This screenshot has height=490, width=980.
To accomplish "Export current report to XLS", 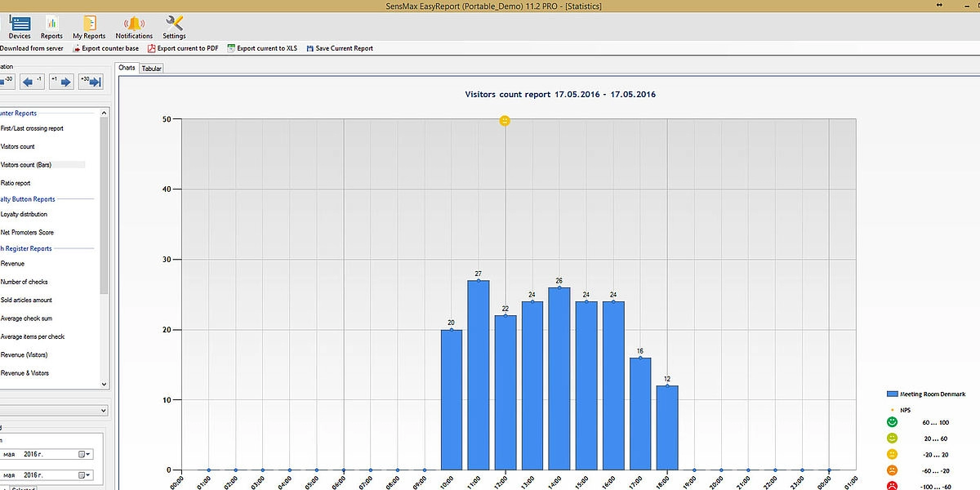I will point(261,48).
